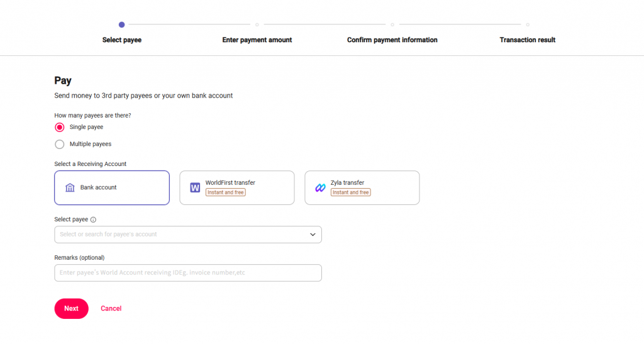
Task: Go to the Enter payment amount step label
Action: click(x=257, y=40)
